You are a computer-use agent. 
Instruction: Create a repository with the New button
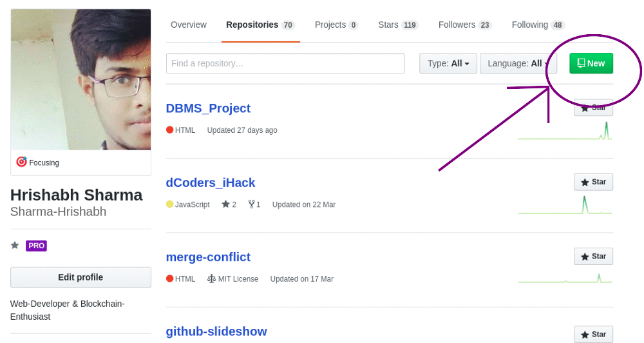(591, 63)
